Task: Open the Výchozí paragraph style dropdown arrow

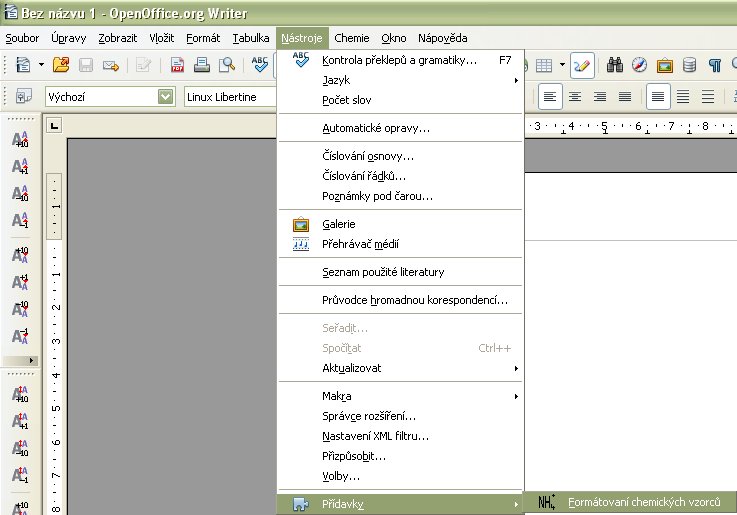Action: pyautogui.click(x=165, y=97)
